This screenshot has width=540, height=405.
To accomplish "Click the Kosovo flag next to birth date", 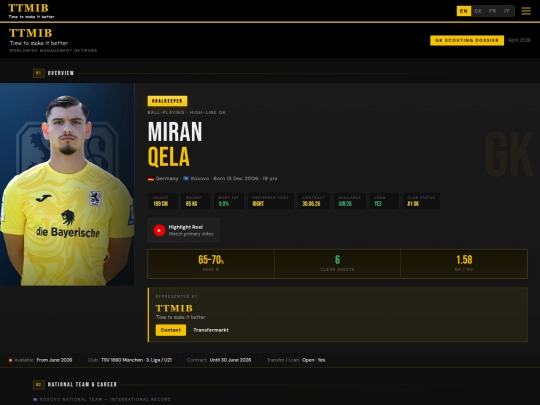I will pos(186,178).
